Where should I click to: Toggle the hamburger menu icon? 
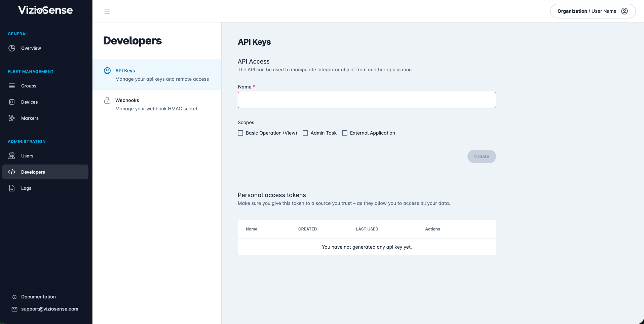click(107, 11)
